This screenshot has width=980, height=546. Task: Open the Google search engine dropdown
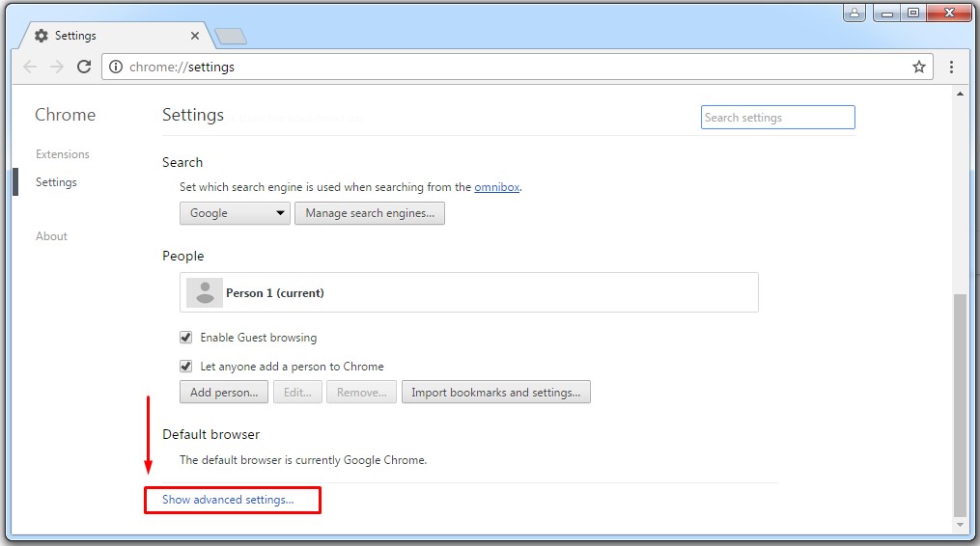235,213
